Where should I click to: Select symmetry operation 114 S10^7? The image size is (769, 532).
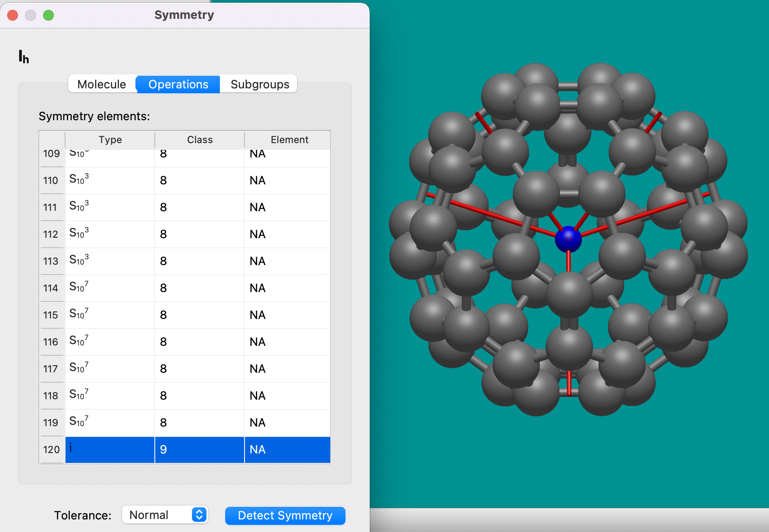tap(179, 288)
